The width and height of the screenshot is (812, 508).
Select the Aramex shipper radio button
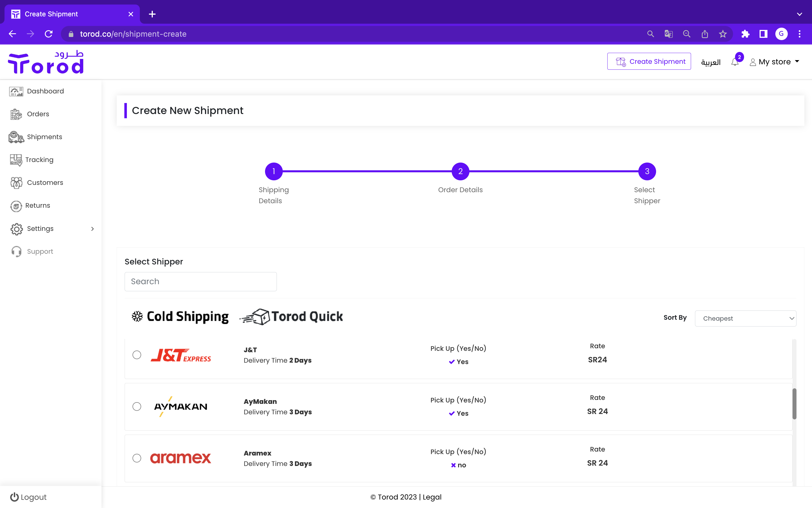pos(136,458)
